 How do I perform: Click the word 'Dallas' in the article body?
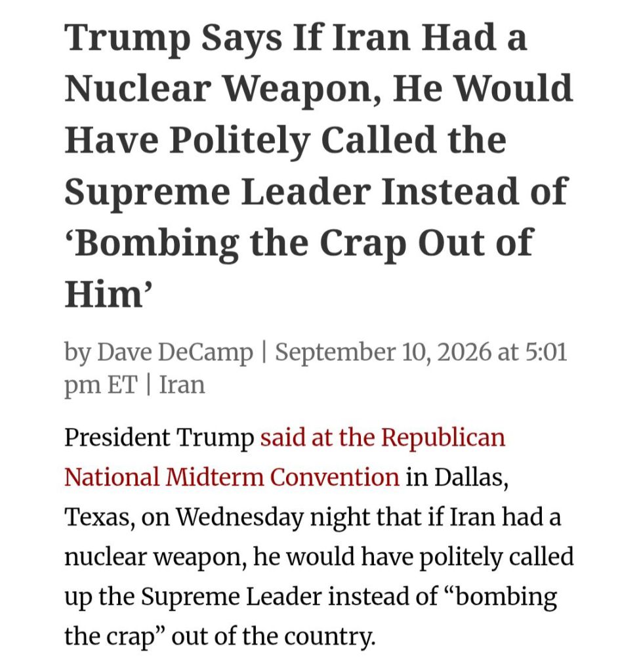[468, 477]
